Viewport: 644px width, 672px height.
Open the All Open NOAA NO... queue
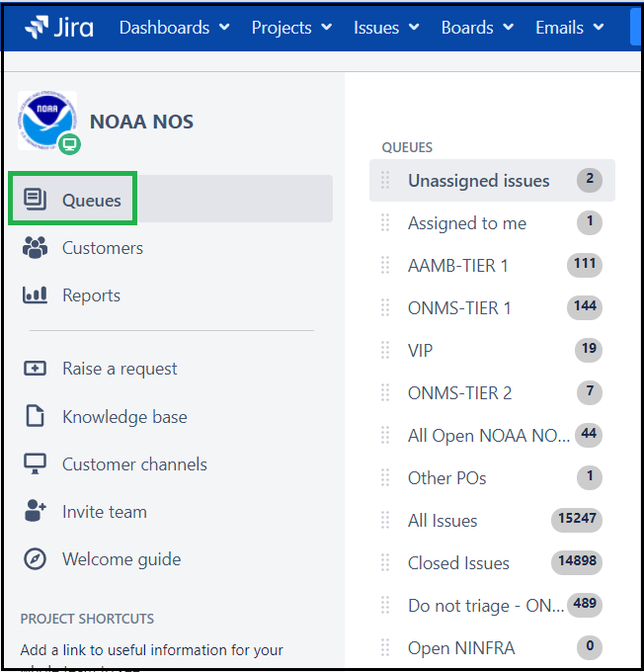click(x=492, y=435)
